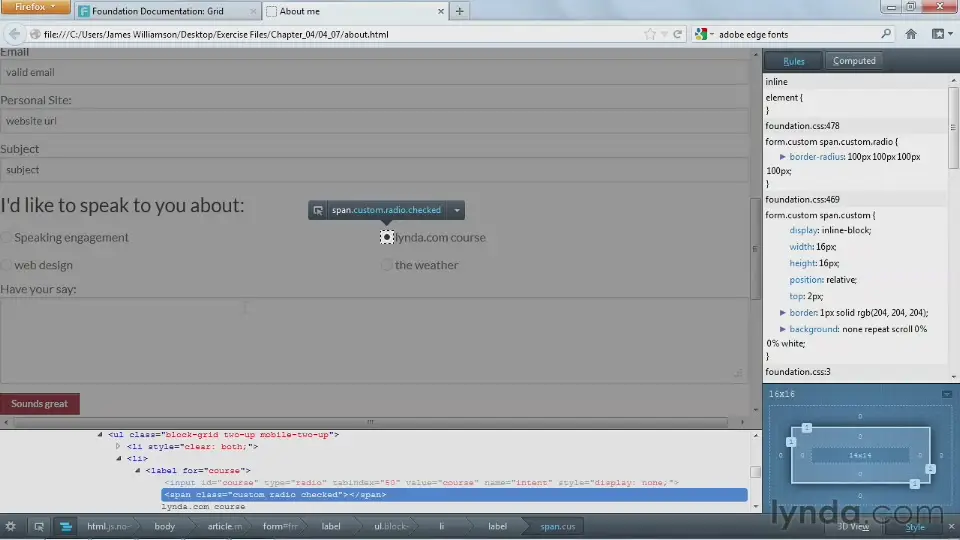The height and width of the screenshot is (540, 960).
Task: Click the span.cus breadcrumb
Action: 558,527
